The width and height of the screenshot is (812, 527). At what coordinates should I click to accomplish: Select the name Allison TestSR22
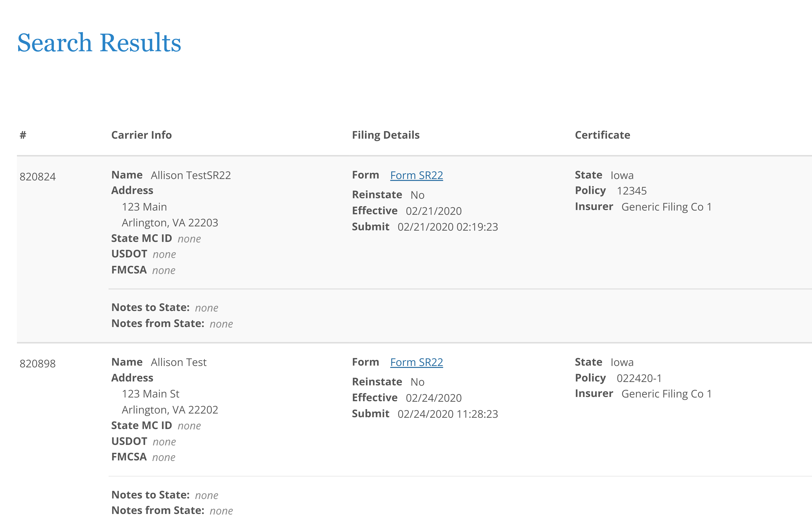(x=191, y=175)
